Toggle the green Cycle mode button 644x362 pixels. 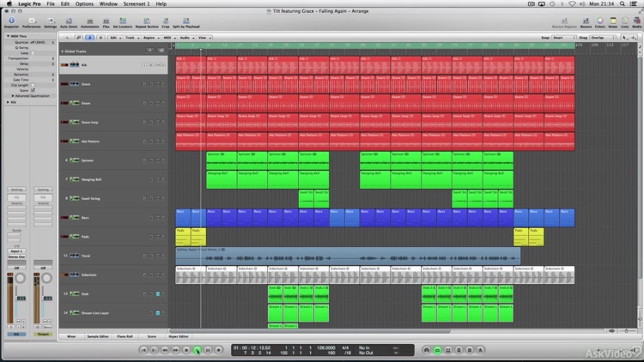pyautogui.click(x=437, y=350)
